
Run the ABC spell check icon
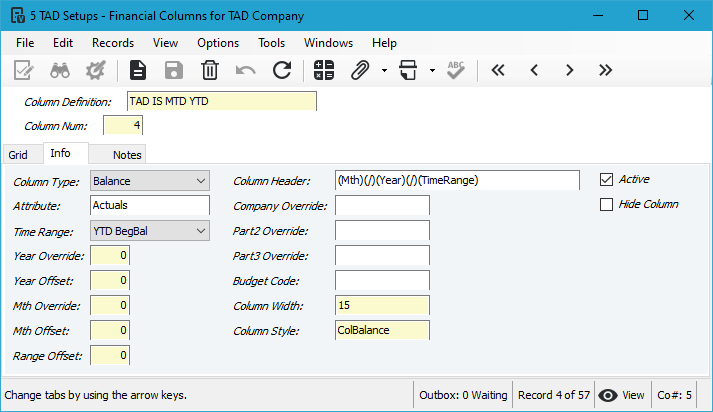click(456, 70)
